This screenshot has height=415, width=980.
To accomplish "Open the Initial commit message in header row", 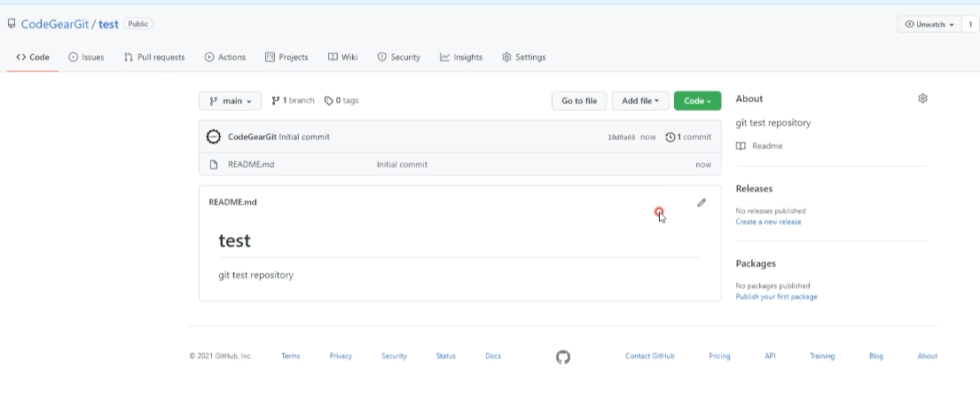I will coord(304,137).
